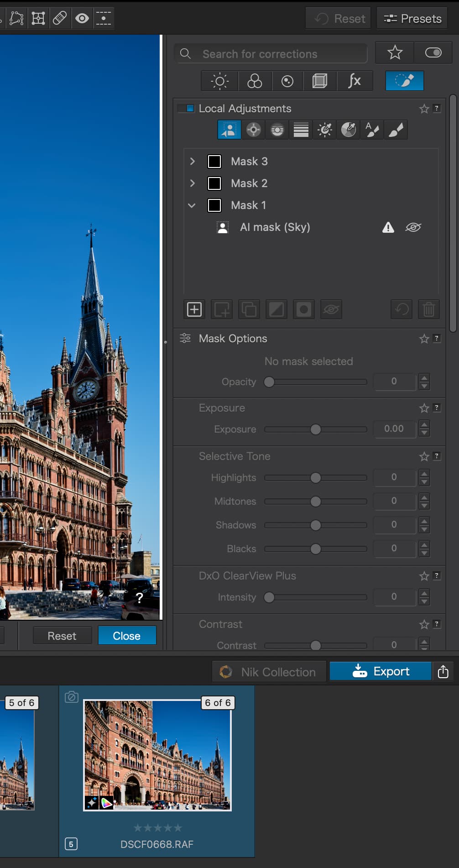Toggle the active corrections filter switch
This screenshot has width=459, height=868.
click(433, 53)
